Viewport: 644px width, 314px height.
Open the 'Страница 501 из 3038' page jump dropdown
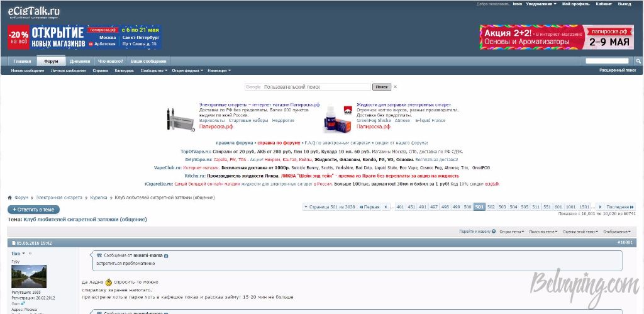[x=330, y=207]
